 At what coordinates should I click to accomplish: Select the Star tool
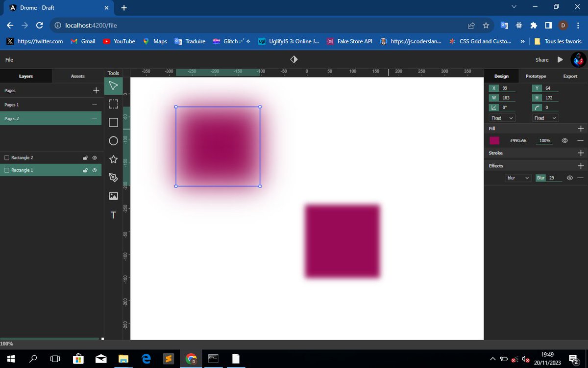113,159
